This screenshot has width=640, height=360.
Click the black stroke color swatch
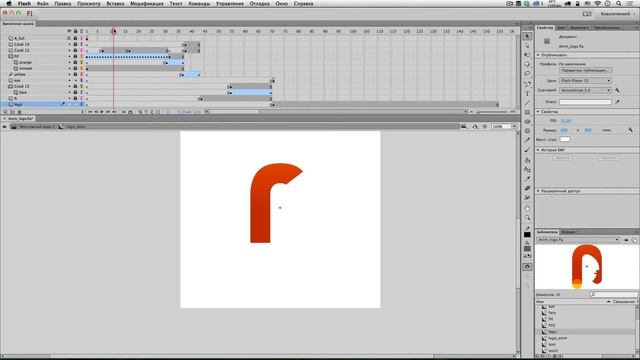coord(527,235)
